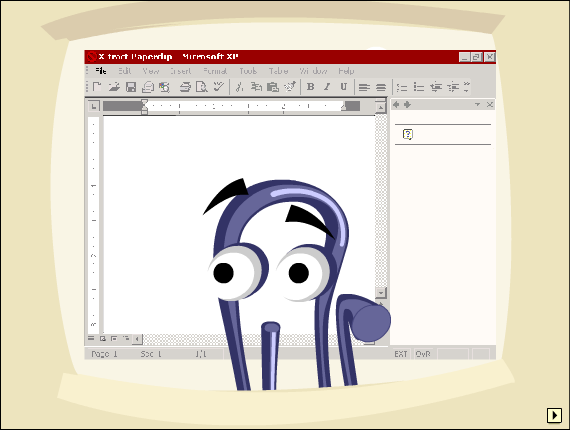Select the Cut scissors icon
This screenshot has width=570, height=430.
tap(239, 87)
